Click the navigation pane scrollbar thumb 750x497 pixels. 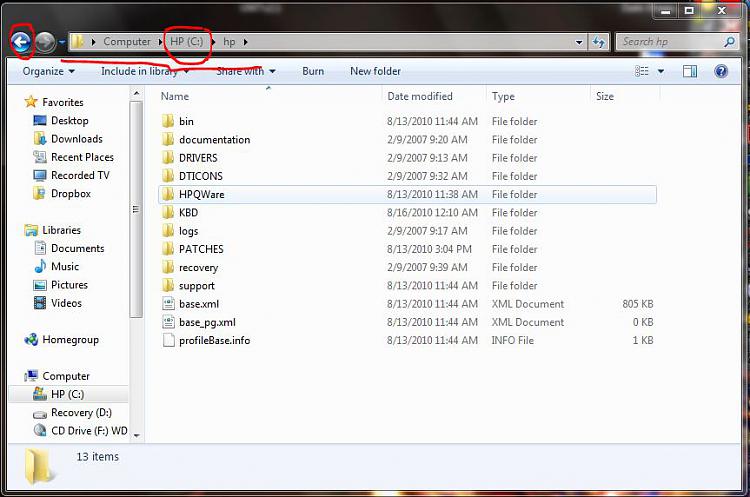(136, 209)
